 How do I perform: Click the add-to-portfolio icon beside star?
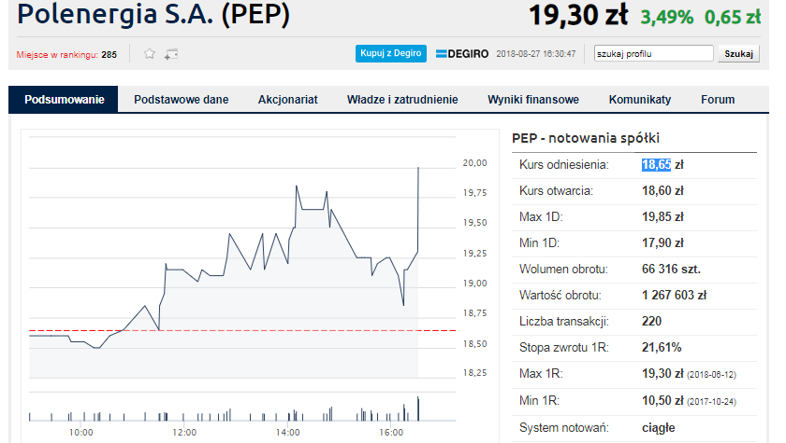pos(171,54)
